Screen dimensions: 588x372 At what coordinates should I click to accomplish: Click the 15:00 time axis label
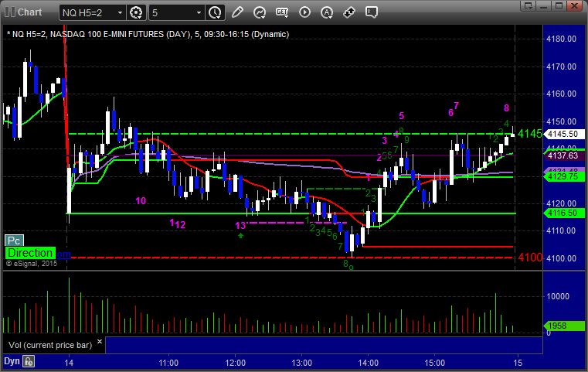pyautogui.click(x=434, y=363)
